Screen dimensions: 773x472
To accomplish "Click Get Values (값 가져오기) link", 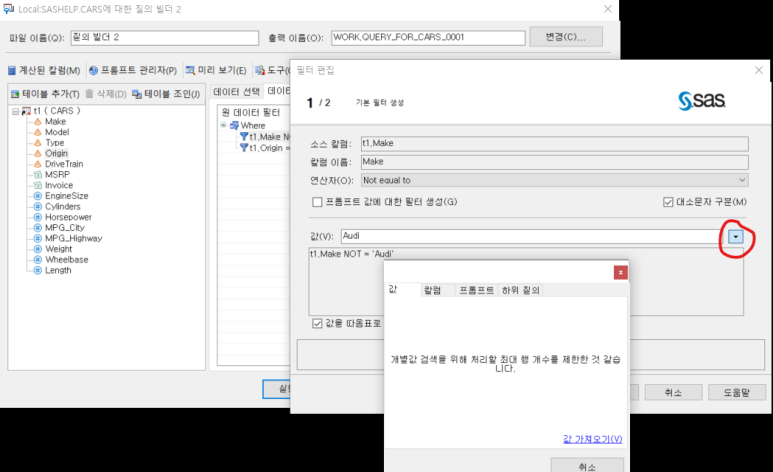I will (593, 439).
